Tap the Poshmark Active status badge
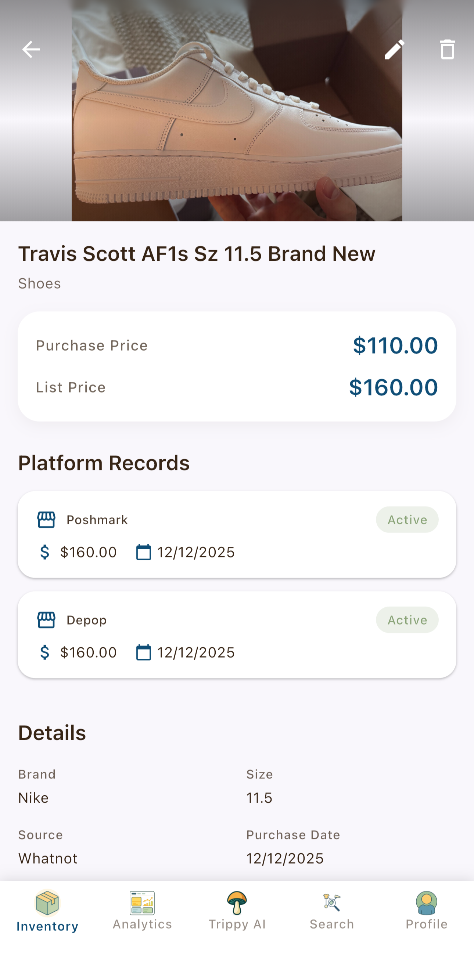 [407, 520]
